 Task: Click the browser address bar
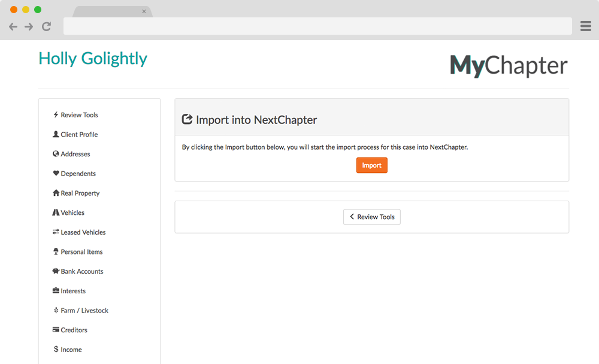[317, 26]
